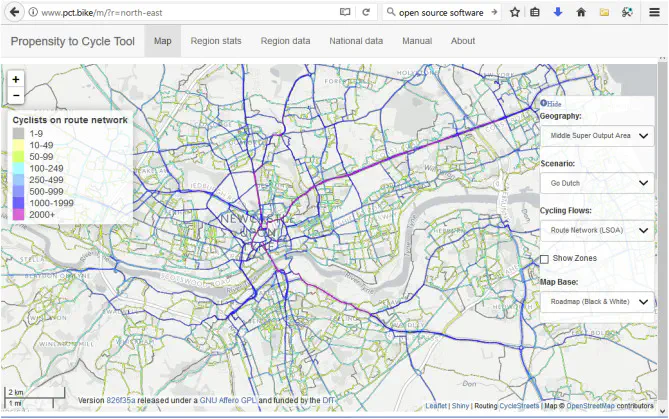The height and width of the screenshot is (419, 669).
Task: Open browser downloads arrow
Action: pos(558,13)
